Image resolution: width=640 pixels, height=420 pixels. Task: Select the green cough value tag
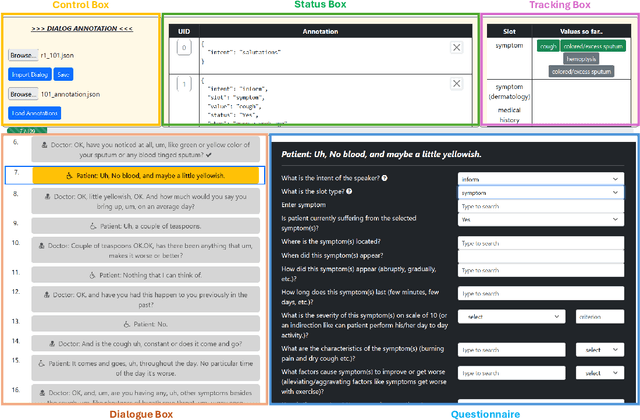(x=547, y=45)
